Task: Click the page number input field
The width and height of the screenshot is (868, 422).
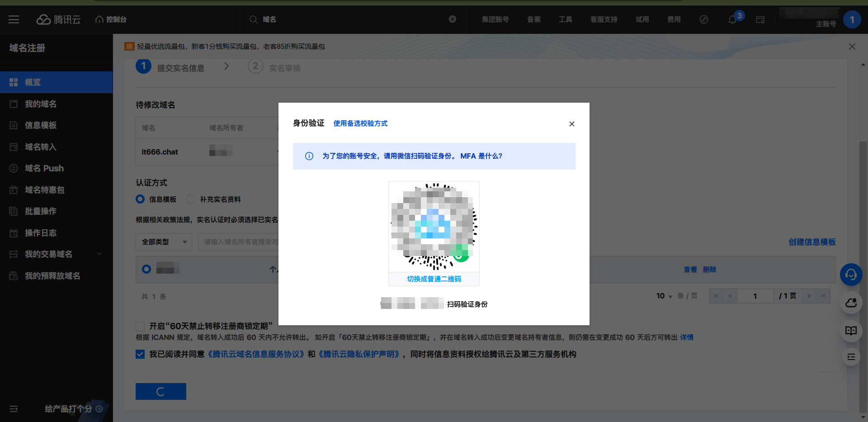Action: point(755,296)
